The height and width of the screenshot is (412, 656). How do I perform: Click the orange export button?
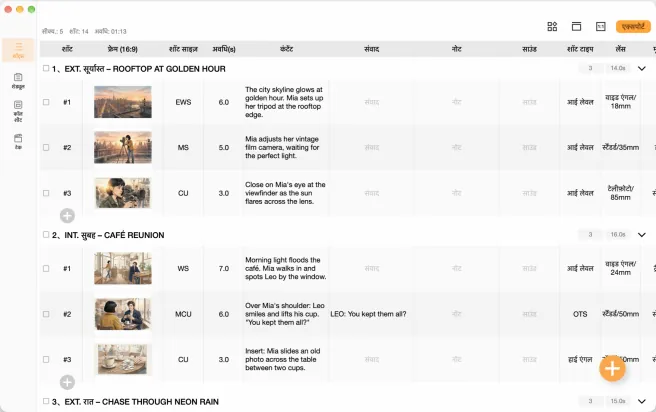coord(633,27)
